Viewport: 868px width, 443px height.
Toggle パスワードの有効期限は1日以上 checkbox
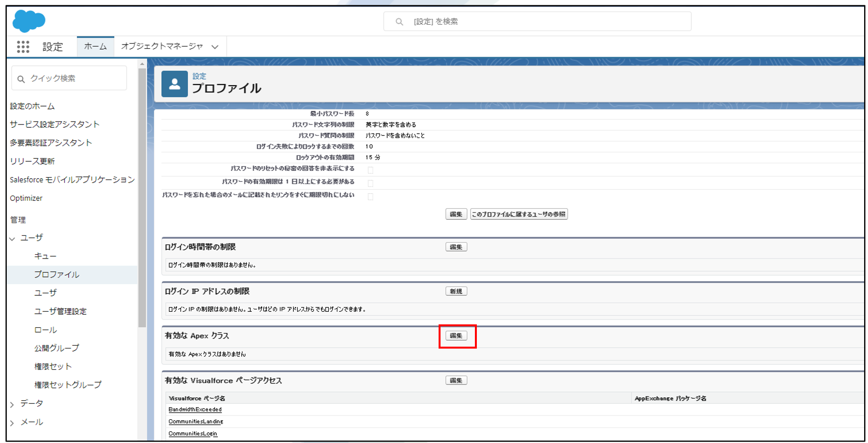point(370,183)
